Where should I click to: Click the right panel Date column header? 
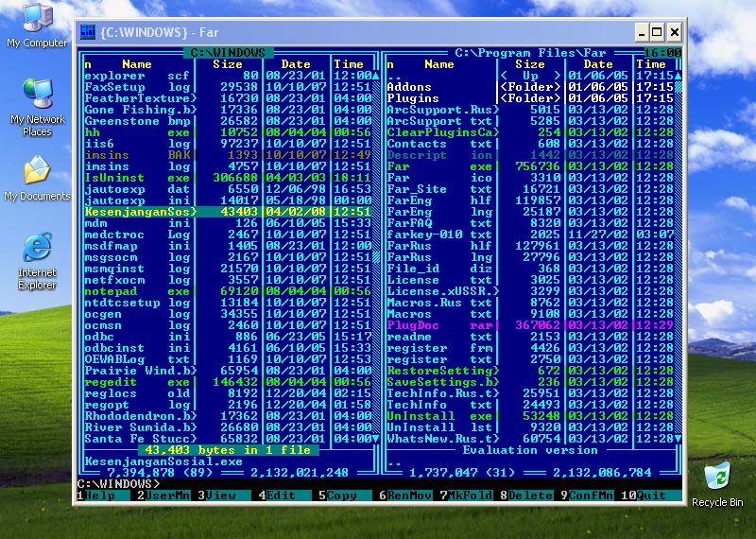[x=598, y=64]
